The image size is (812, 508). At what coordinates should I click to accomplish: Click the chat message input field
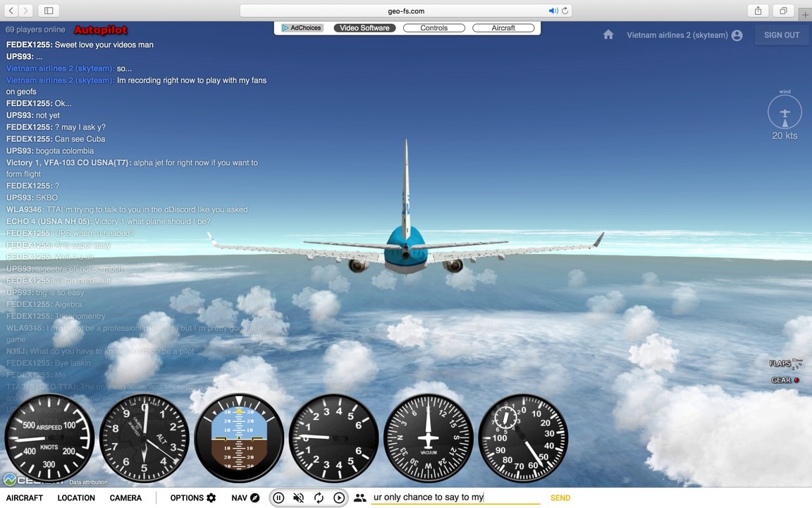tap(456, 497)
